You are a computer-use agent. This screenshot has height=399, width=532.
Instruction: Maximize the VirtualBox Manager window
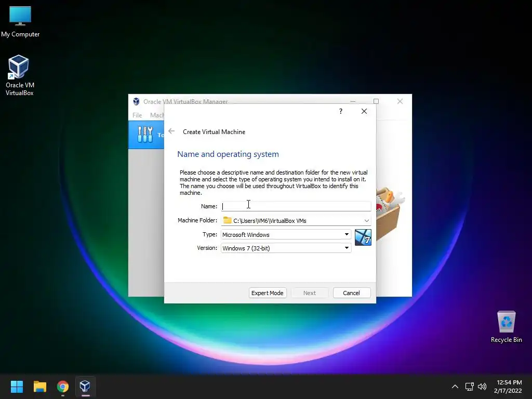pyautogui.click(x=376, y=101)
